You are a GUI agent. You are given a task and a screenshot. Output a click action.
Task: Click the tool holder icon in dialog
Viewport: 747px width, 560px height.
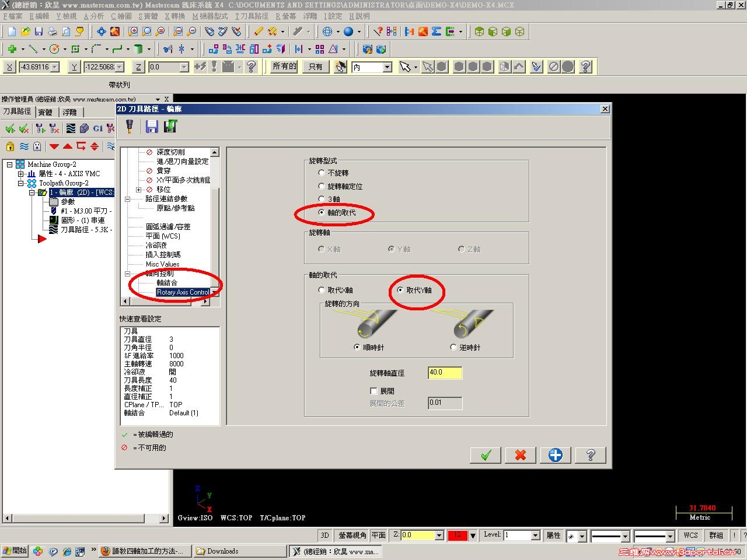click(130, 126)
